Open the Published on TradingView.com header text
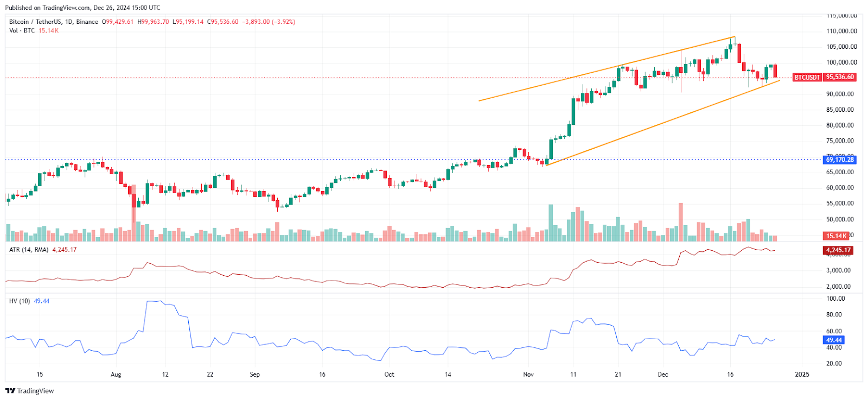 82,8
